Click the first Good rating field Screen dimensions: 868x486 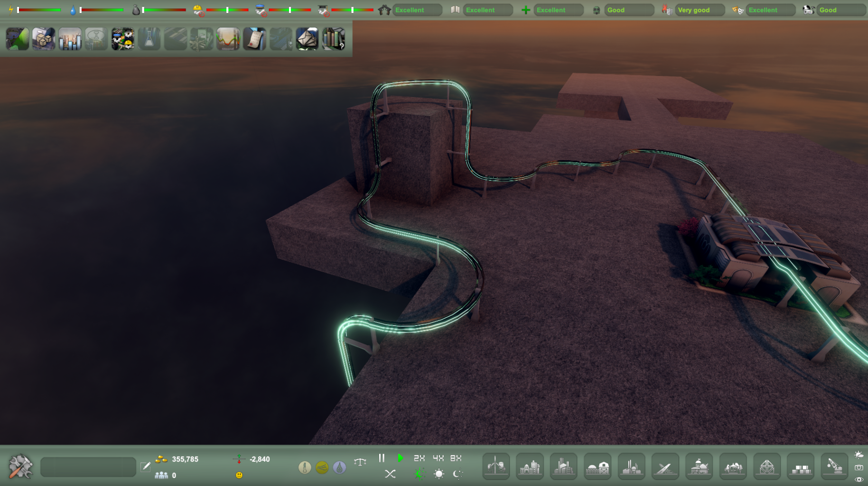(629, 10)
